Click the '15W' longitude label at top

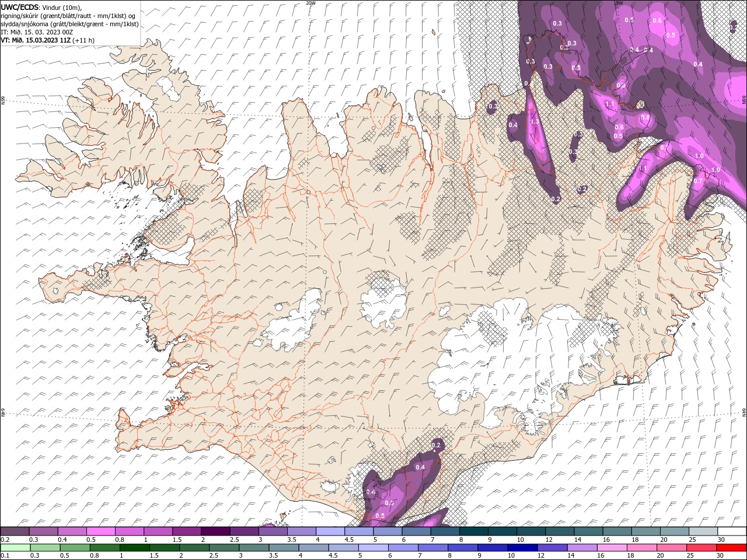(x=618, y=3)
